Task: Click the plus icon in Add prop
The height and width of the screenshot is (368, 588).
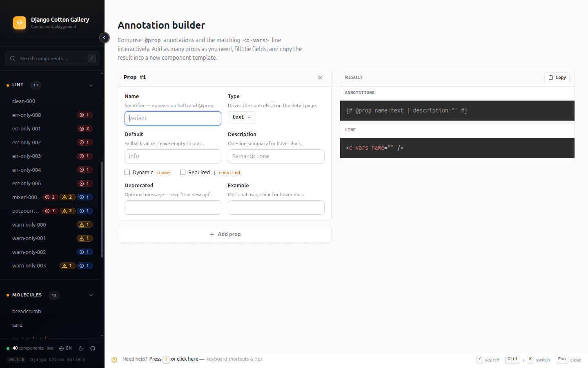Action: point(212,234)
